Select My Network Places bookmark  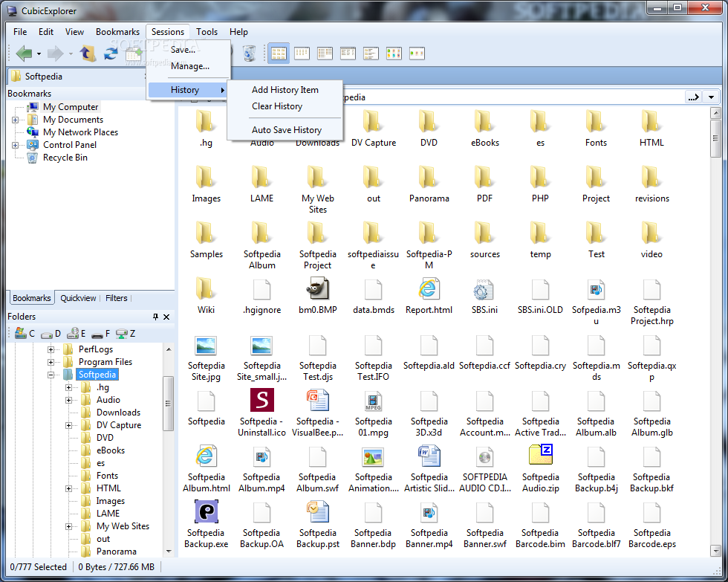click(x=80, y=132)
